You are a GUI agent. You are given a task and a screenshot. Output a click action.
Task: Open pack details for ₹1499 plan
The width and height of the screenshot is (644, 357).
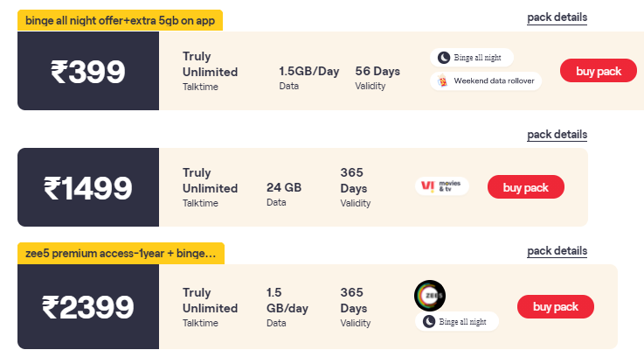[557, 135]
